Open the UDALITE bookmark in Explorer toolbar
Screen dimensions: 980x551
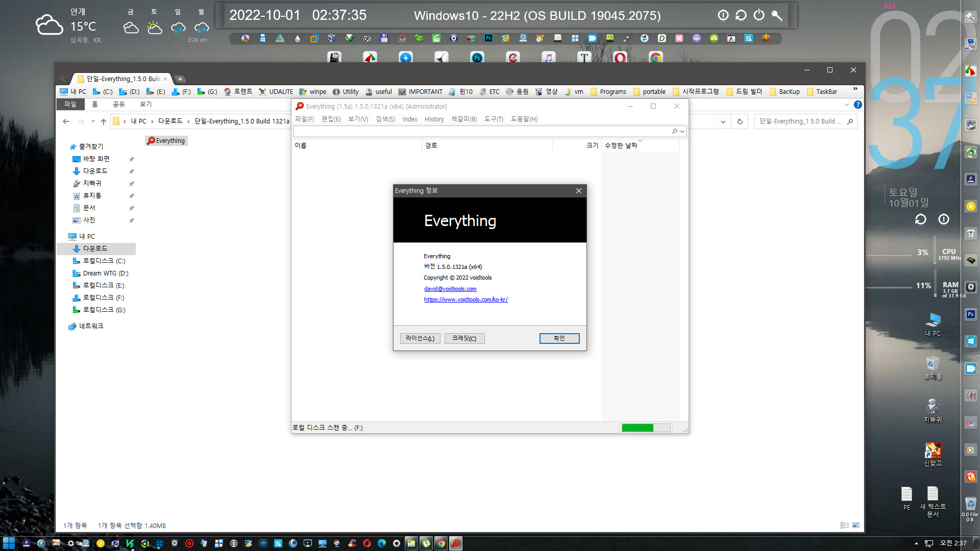pyautogui.click(x=276, y=92)
